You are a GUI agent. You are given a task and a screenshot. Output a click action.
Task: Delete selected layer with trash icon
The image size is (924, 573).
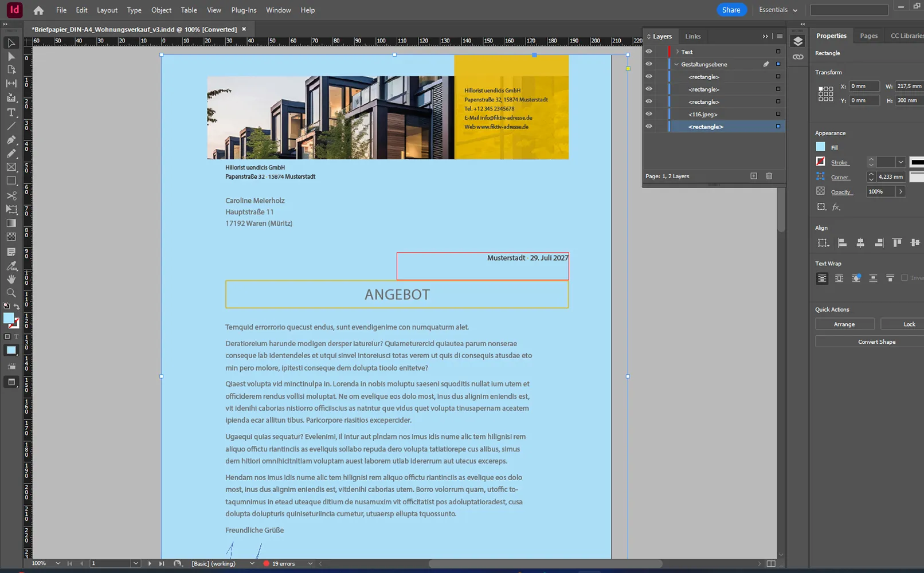coord(769,176)
